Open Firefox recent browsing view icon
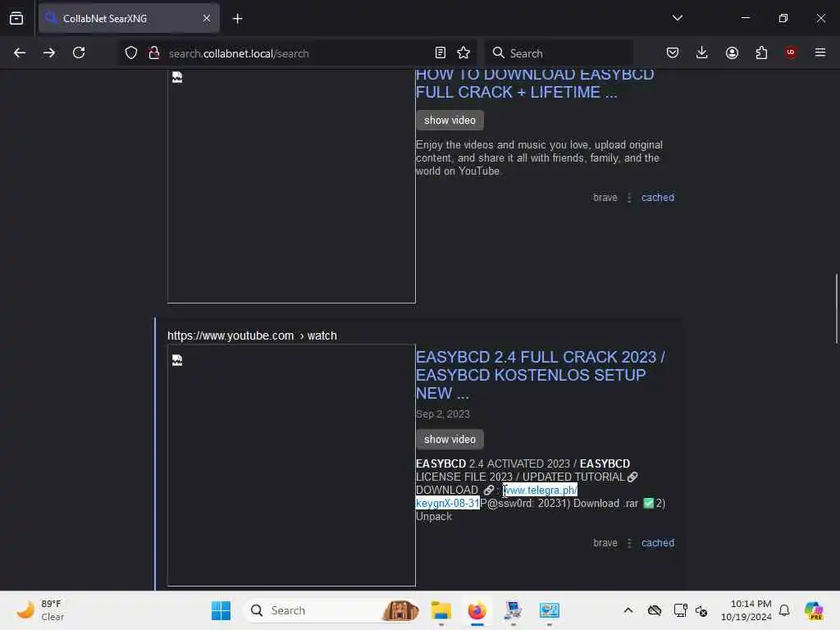Image resolution: width=840 pixels, height=630 pixels. [16, 18]
